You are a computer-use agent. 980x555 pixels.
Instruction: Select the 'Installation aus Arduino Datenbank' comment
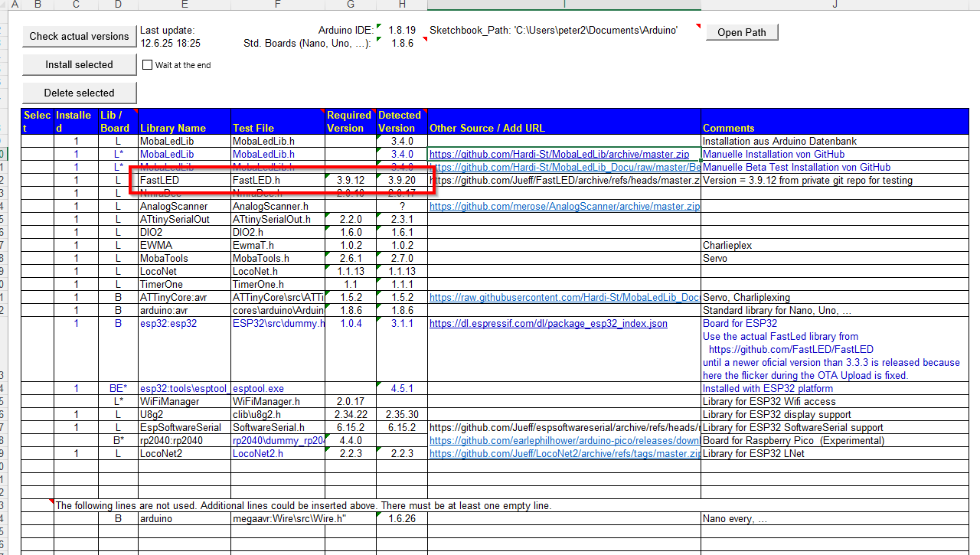pos(835,142)
